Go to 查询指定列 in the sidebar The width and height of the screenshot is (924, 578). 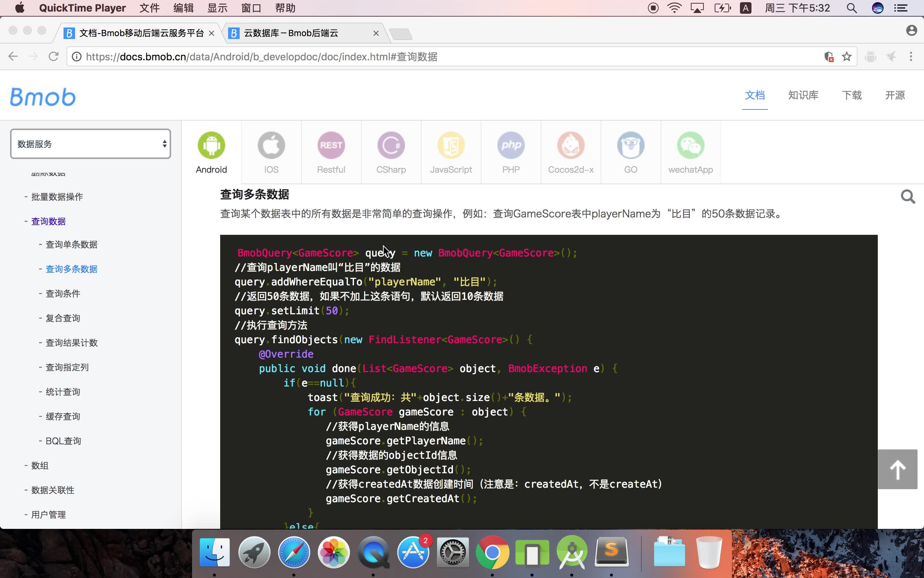[67, 367]
